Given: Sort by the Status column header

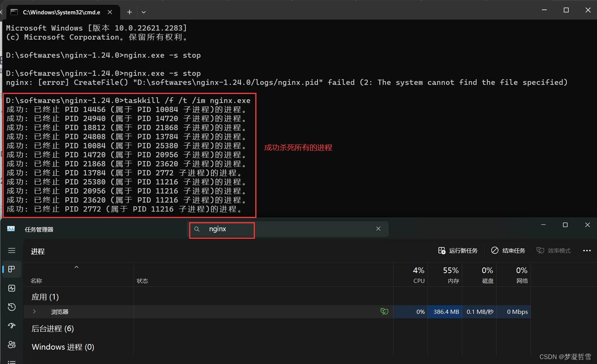Looking at the screenshot, I should (x=264, y=275).
